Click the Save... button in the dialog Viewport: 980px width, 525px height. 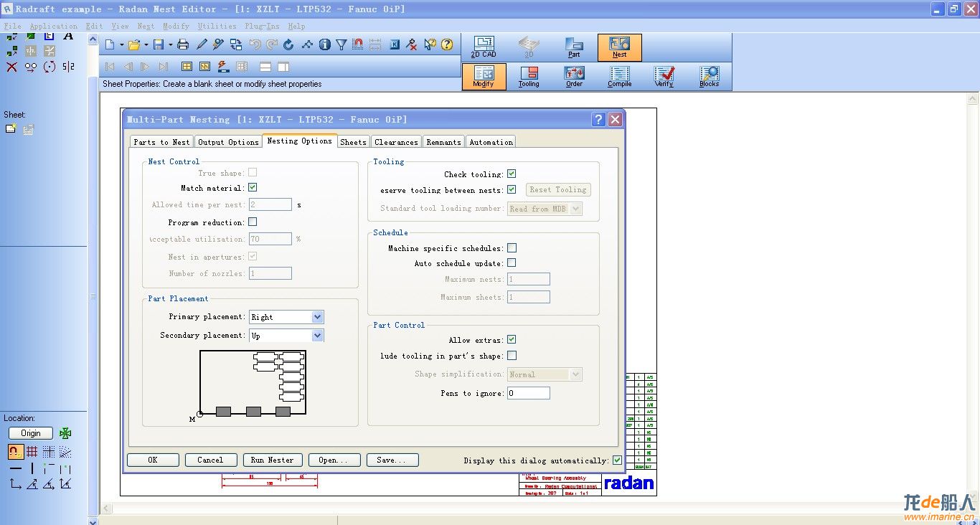point(392,460)
